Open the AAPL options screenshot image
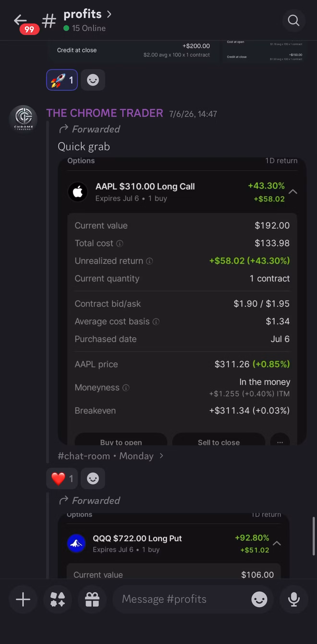Viewport: 317px width, 644px height. (182, 301)
